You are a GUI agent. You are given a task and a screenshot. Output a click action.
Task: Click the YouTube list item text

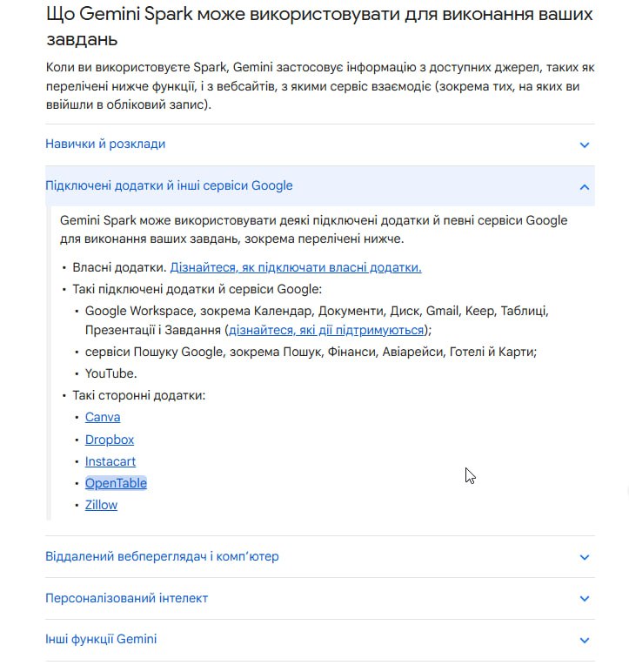(111, 373)
